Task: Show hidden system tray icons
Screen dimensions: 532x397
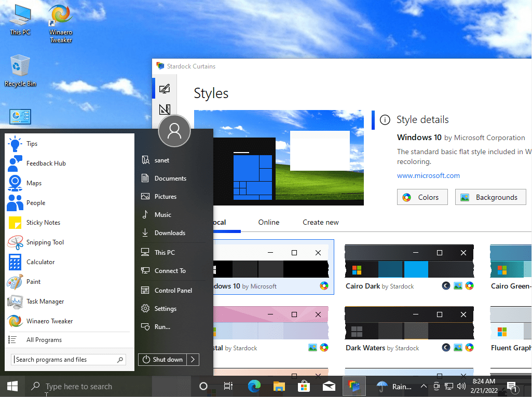Action: click(424, 386)
